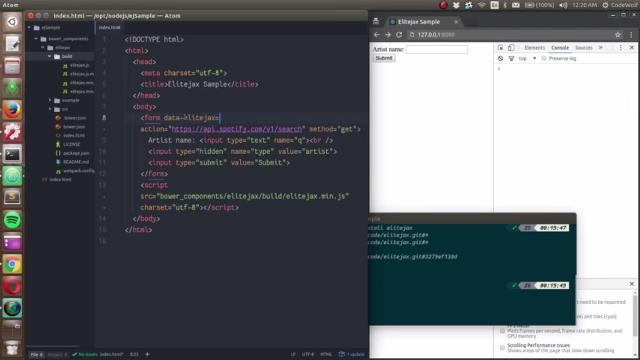This screenshot has height=360, width=640.
Task: Close the DevTools bottom drawer
Action: pyautogui.click(x=631, y=284)
